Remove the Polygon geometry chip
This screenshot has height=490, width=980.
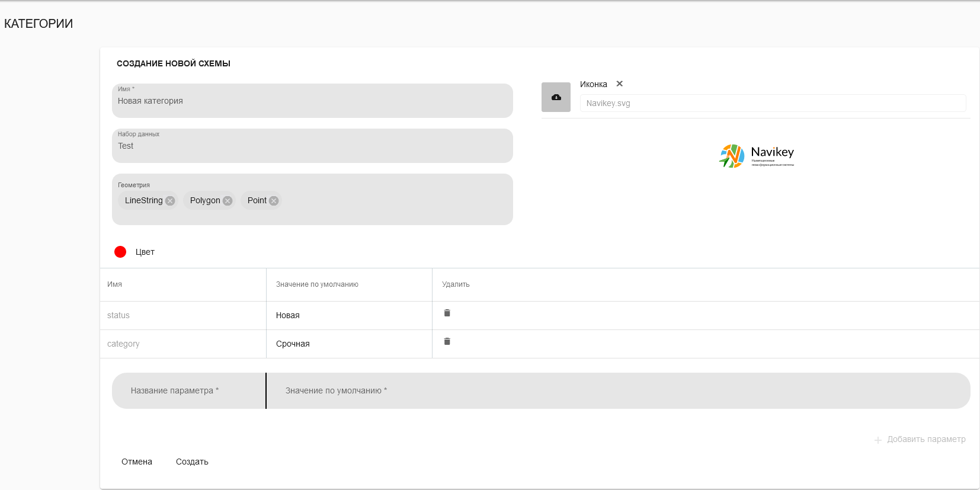pos(228,201)
